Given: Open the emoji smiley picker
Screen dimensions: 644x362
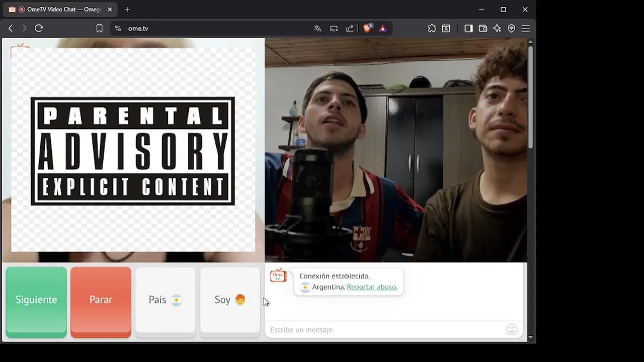Looking at the screenshot, I should tap(512, 330).
